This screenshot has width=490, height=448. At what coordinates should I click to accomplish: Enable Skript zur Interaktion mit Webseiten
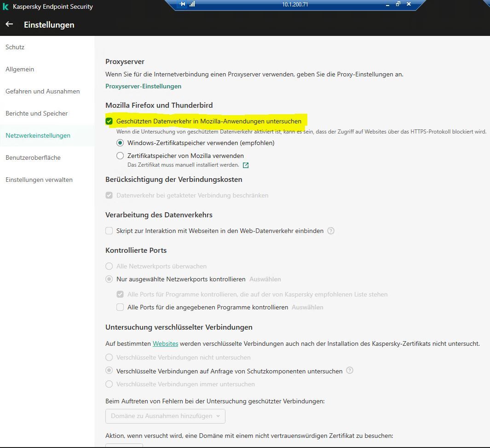109,231
